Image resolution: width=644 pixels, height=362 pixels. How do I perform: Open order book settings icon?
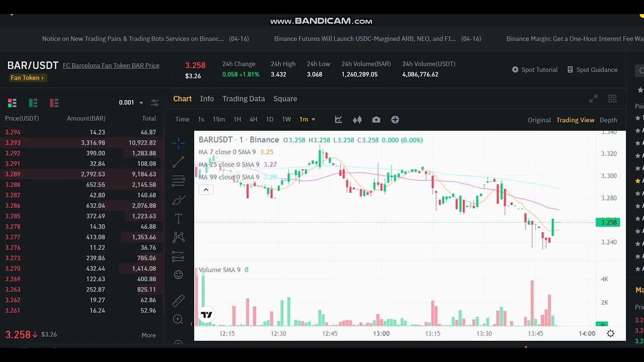pos(155,103)
